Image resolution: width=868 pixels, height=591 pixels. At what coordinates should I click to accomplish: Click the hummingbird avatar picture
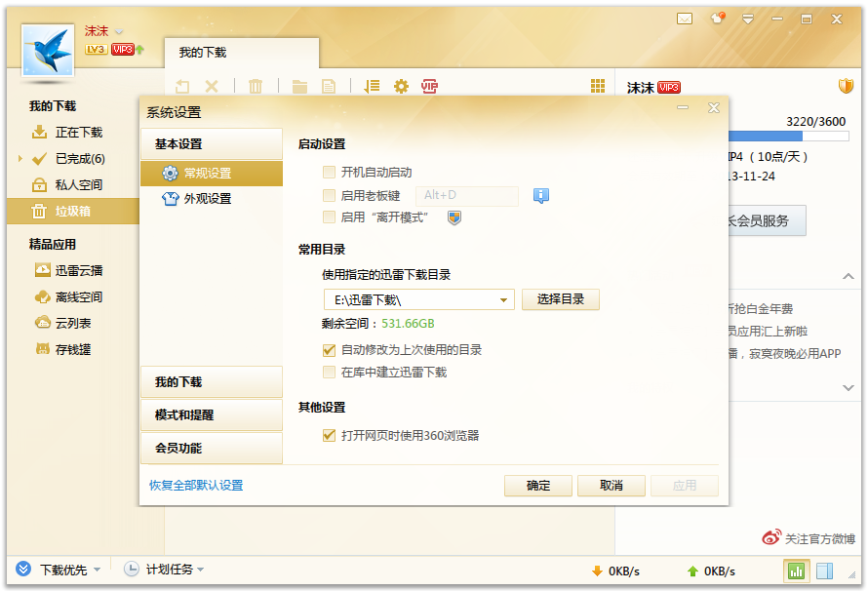click(48, 51)
